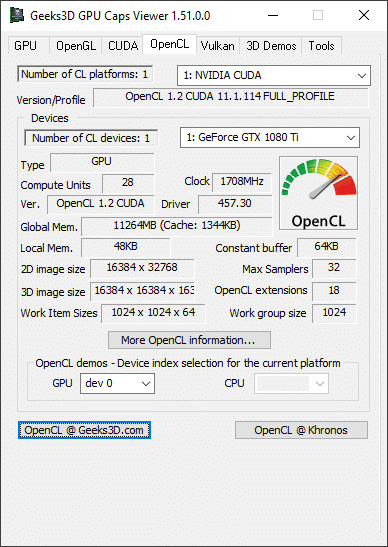Image resolution: width=388 pixels, height=547 pixels.
Task: Close the GPU Caps Viewer window
Action: (364, 15)
